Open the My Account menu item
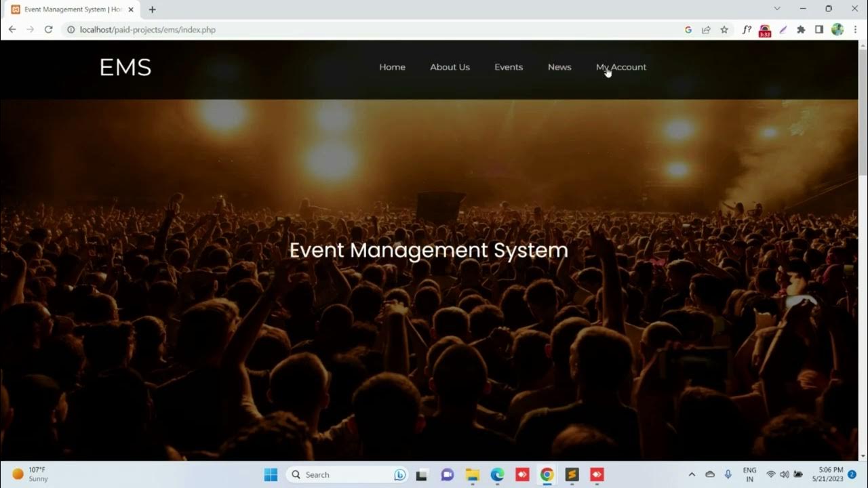Screen dimensions: 868x488 point(621,67)
